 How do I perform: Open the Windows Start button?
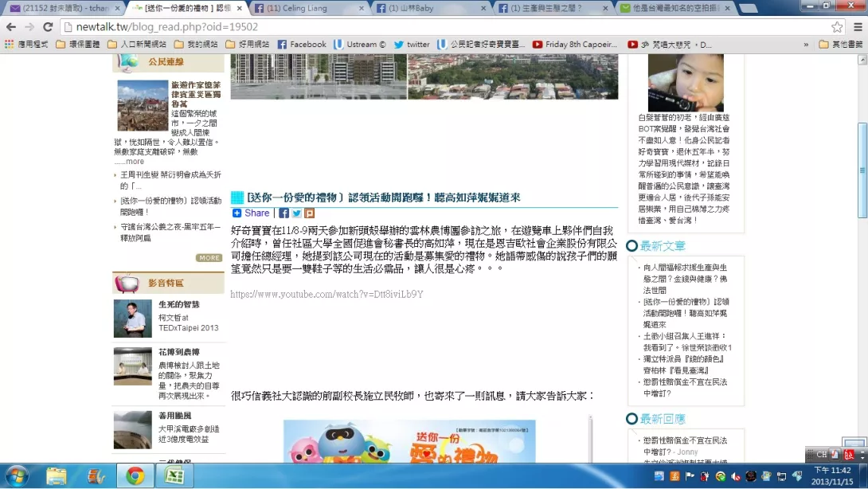(x=17, y=475)
